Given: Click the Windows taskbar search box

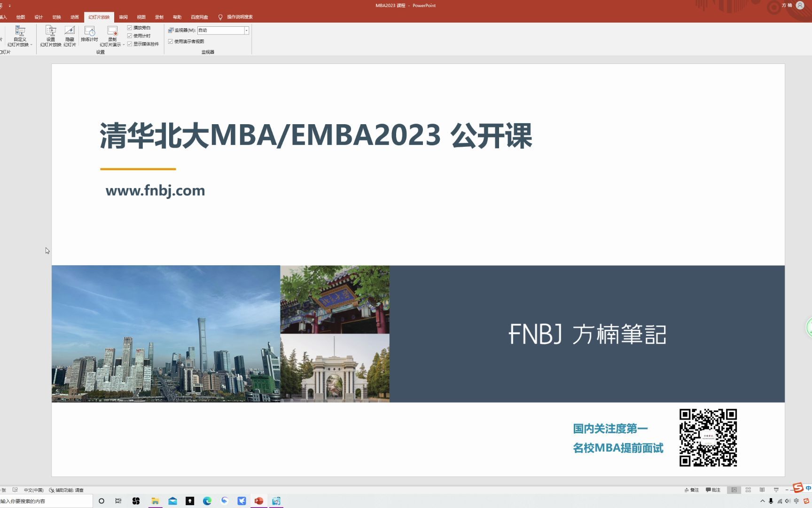Looking at the screenshot, I should click(46, 501).
